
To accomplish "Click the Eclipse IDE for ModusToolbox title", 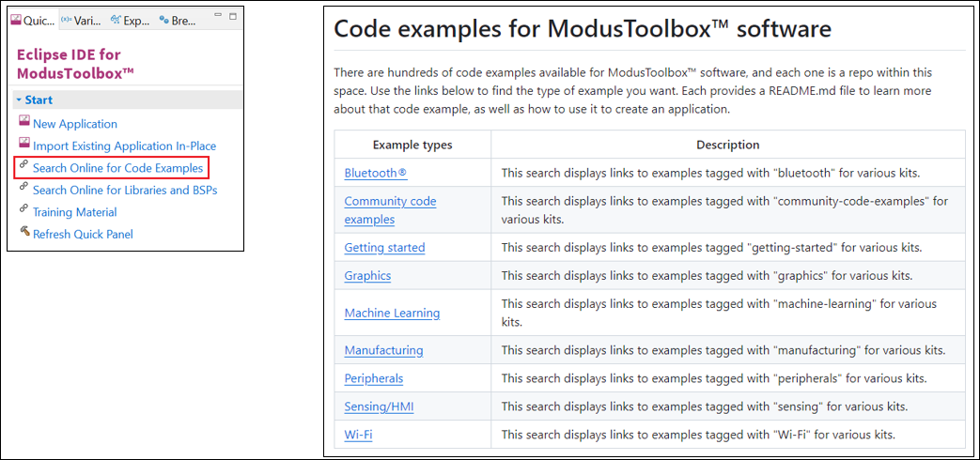I will point(75,64).
